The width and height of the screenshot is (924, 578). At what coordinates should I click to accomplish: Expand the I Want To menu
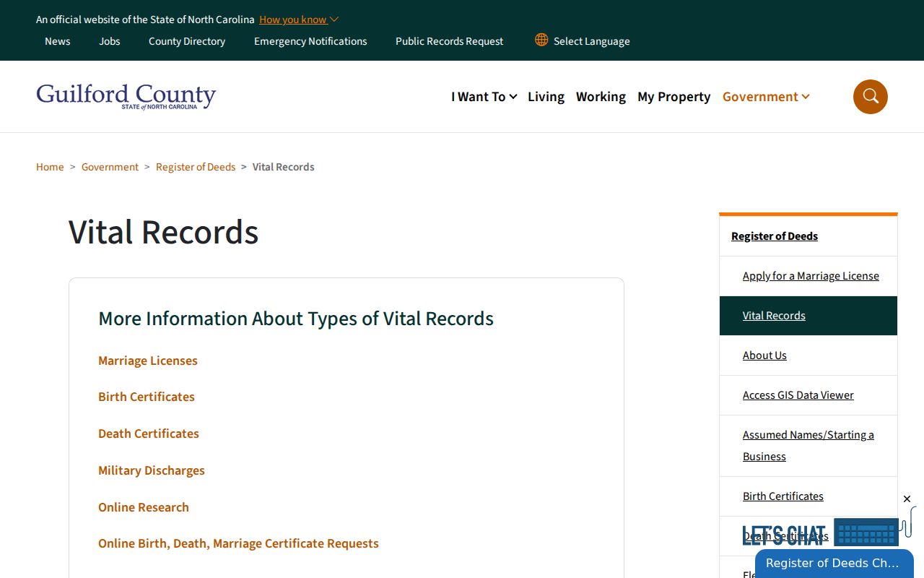pyautogui.click(x=484, y=96)
